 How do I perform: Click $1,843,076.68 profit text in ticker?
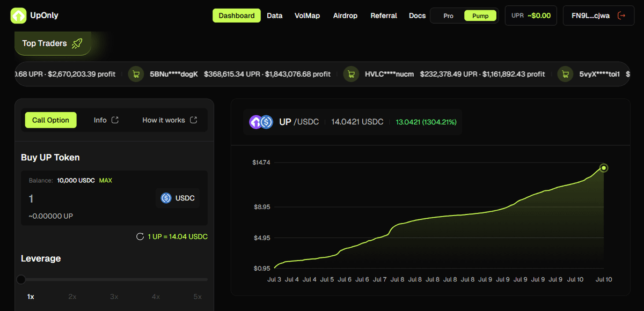point(298,74)
